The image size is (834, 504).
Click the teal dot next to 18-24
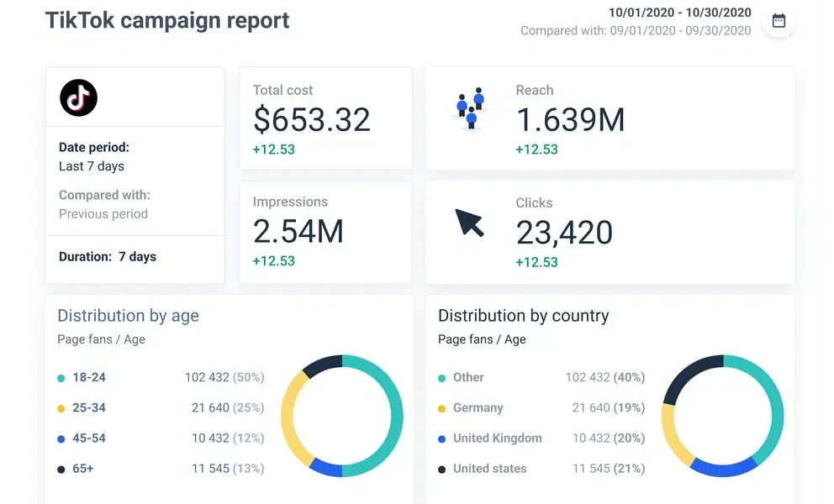(x=60, y=377)
